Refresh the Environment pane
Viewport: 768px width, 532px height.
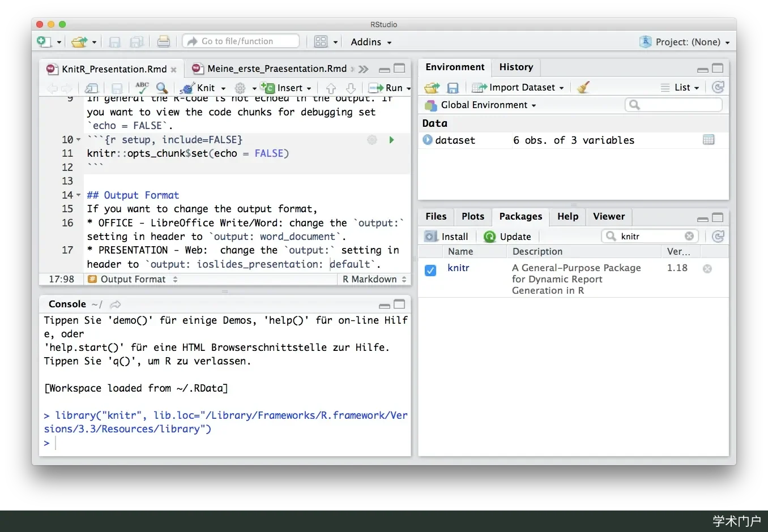[718, 87]
